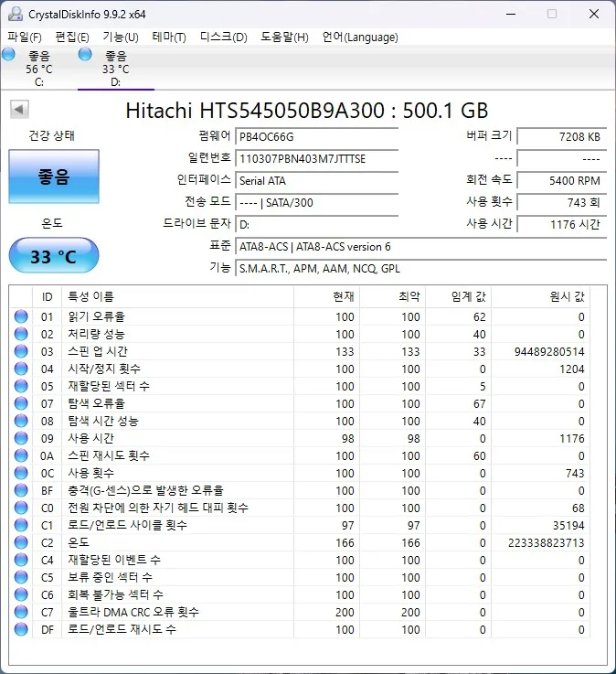Close the CrystalDiskInfo window
This screenshot has width=616, height=674.
coord(594,15)
